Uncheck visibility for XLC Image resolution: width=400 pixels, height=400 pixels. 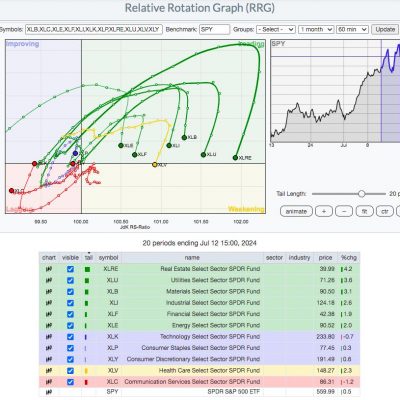pyautogui.click(x=70, y=382)
